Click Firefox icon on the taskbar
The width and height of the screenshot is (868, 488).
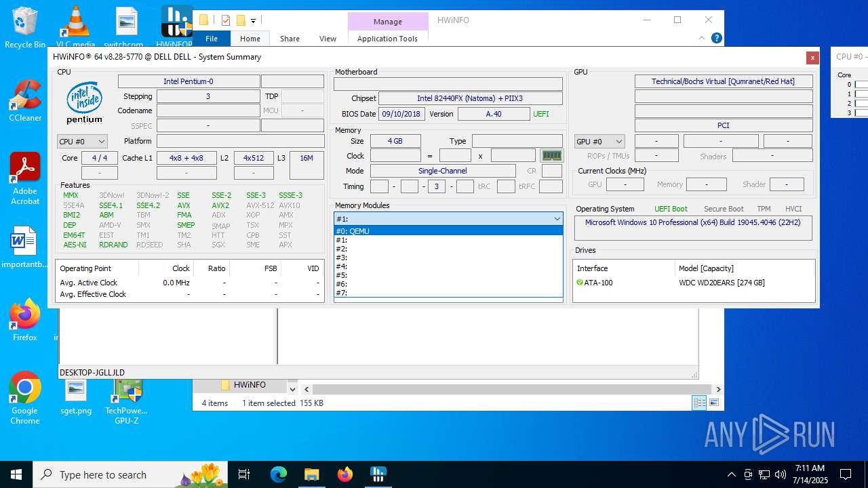click(345, 474)
